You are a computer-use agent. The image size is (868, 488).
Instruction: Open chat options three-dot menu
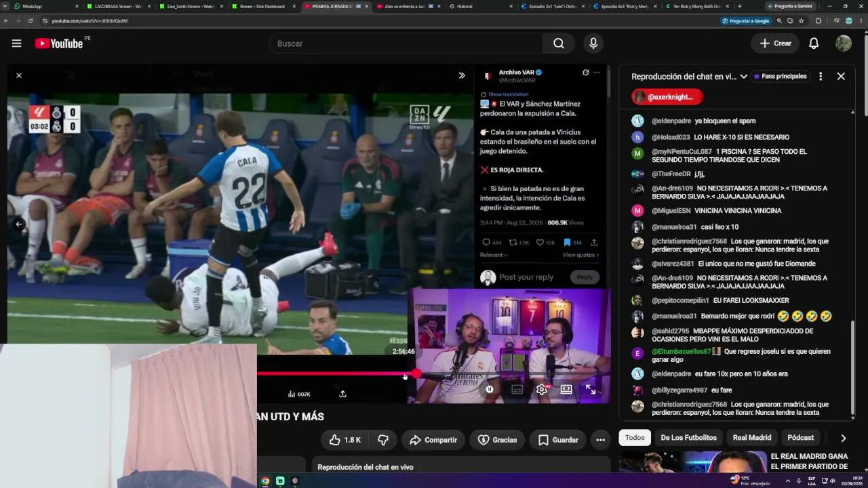tap(821, 77)
